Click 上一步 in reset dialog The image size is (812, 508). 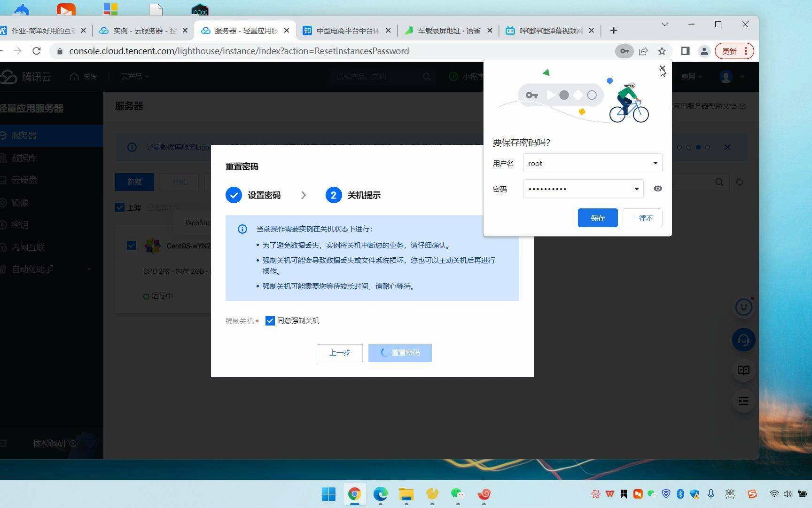coord(340,353)
